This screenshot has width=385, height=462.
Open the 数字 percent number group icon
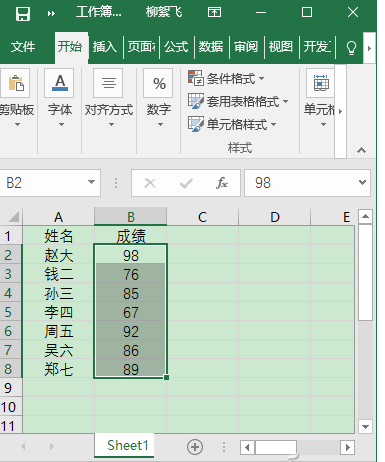point(158,83)
